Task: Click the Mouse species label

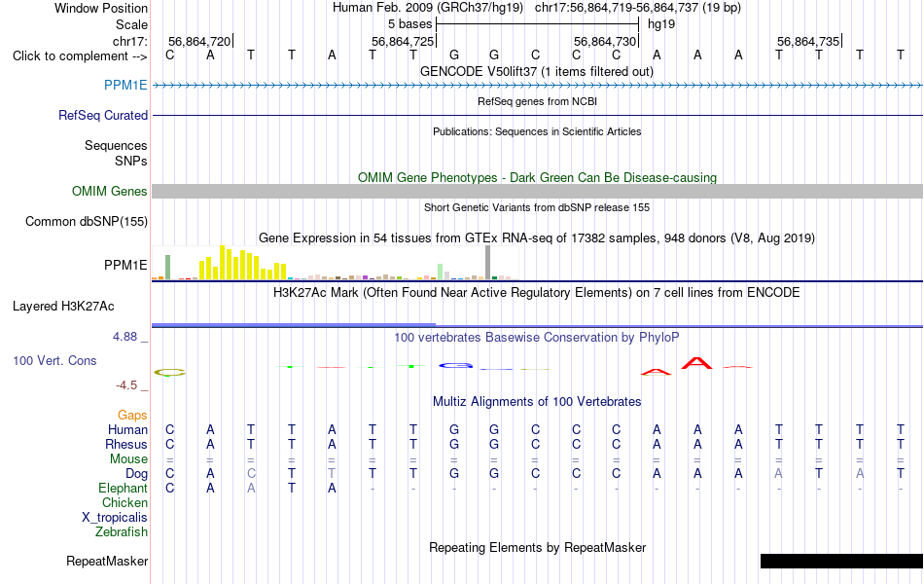Action: (128, 459)
